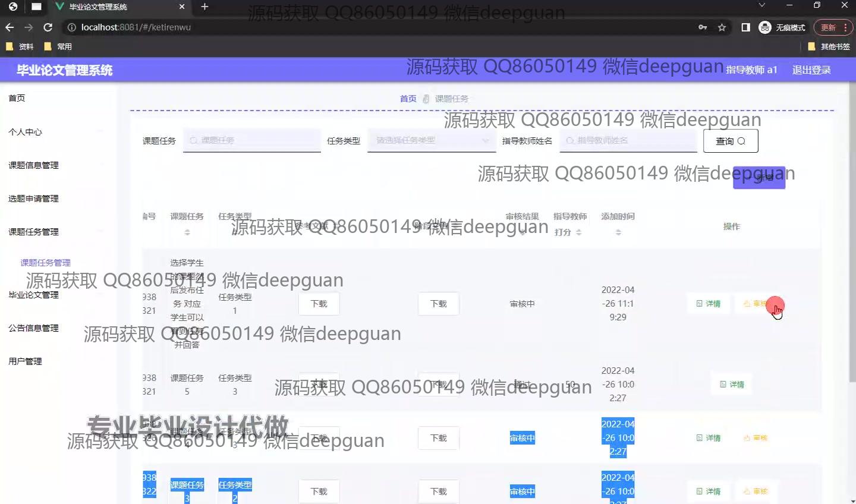Screen dimensions: 856x504
Task: Bookmark this page via the star icon
Action: [721, 27]
